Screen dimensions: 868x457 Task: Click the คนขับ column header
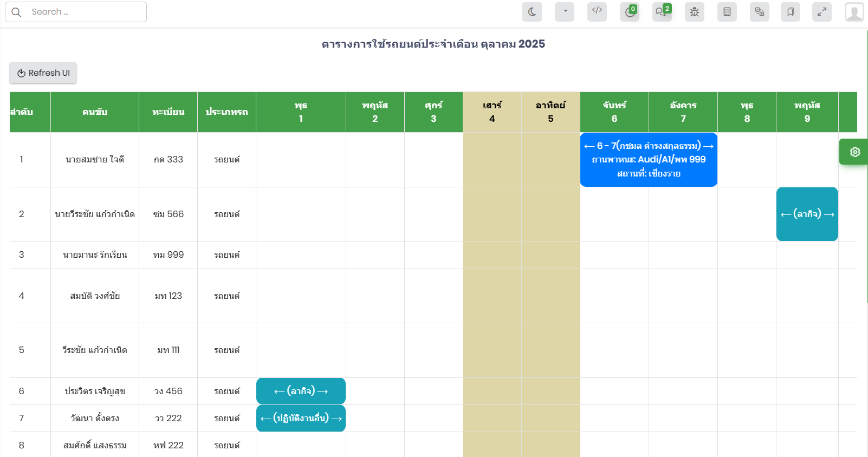(x=95, y=112)
